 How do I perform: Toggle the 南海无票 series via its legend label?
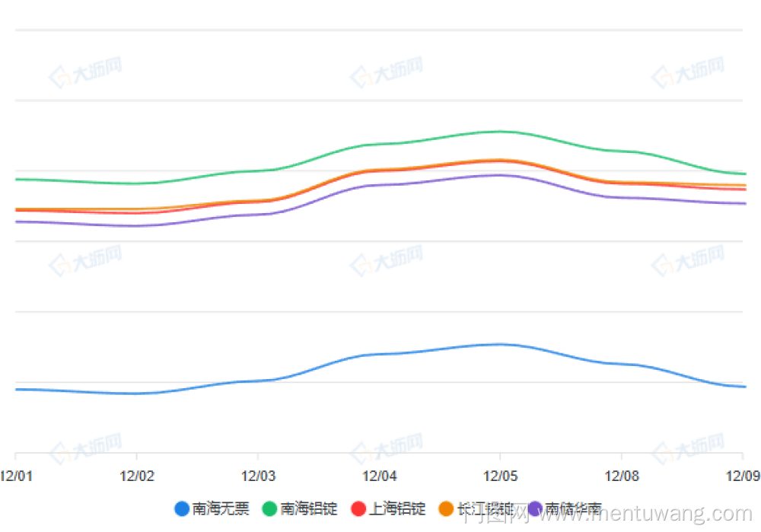(220, 508)
